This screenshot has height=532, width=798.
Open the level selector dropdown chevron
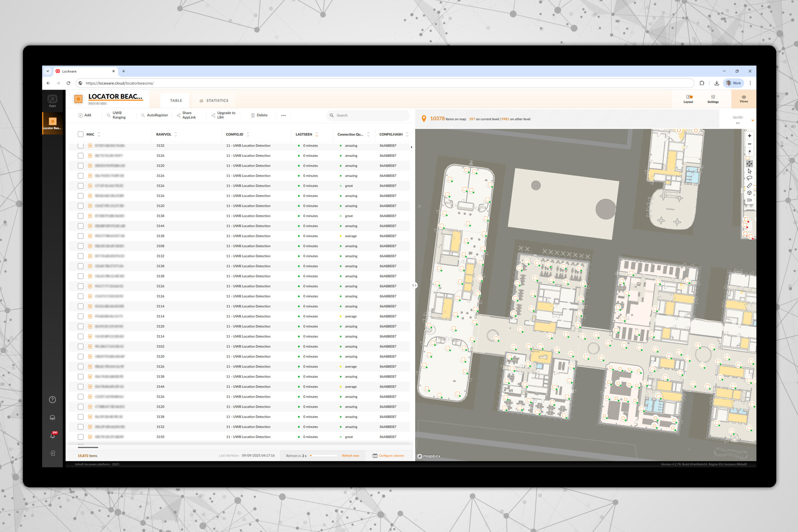[752, 120]
